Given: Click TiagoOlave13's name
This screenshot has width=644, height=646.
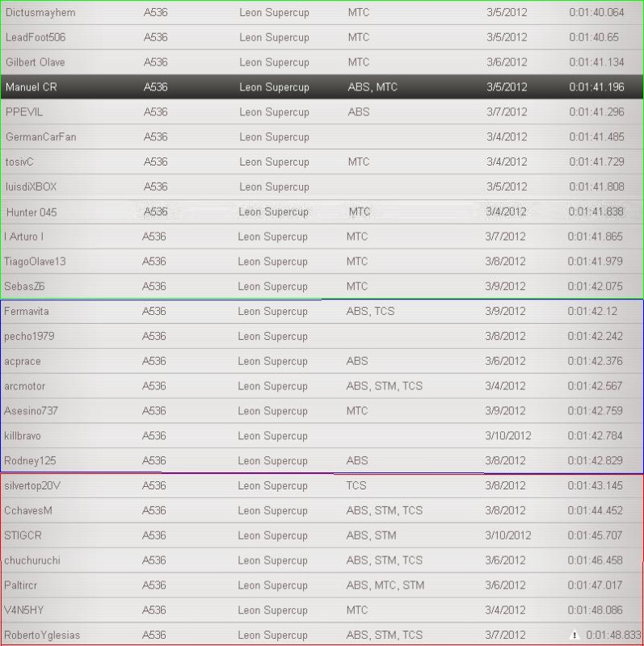Looking at the screenshot, I should click(35, 262).
